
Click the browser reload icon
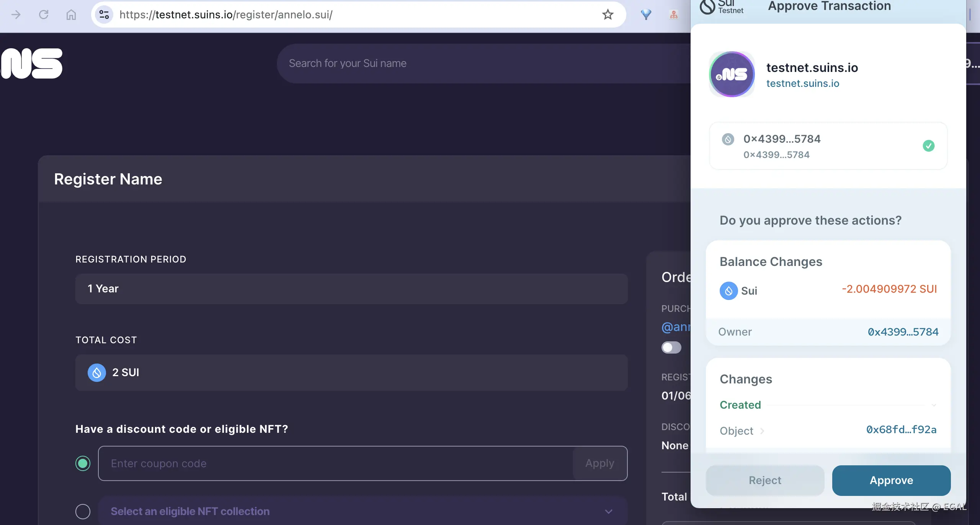(44, 15)
